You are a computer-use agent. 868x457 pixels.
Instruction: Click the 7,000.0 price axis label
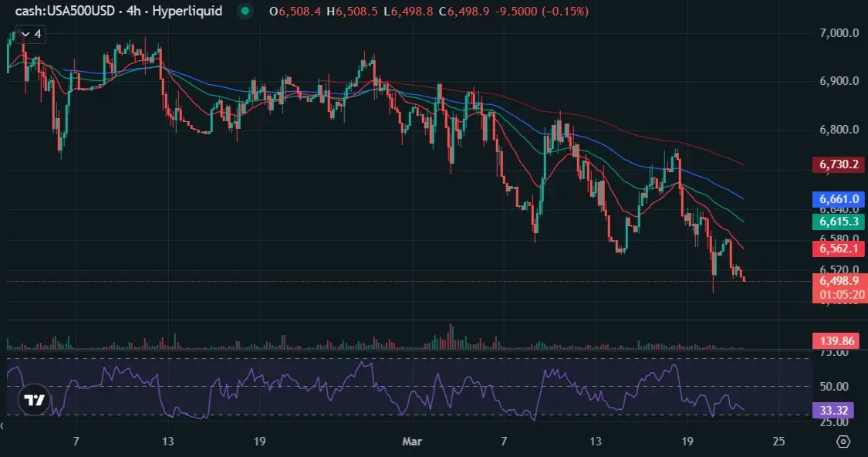coord(839,33)
